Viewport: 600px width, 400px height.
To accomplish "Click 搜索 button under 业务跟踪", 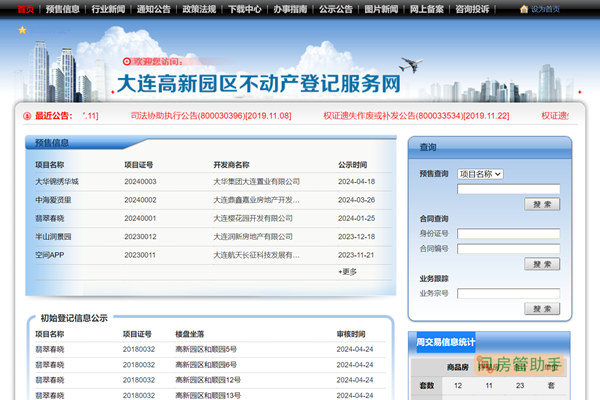I will pyautogui.click(x=542, y=309).
